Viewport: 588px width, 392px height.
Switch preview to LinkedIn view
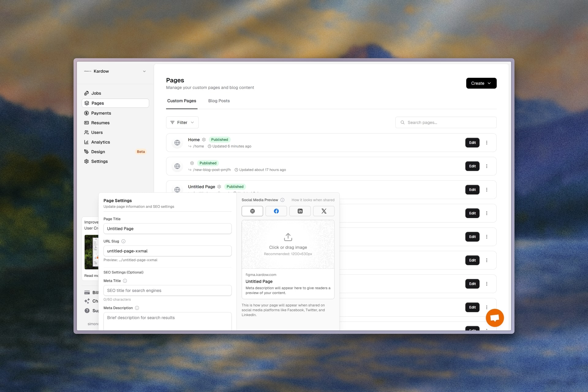[x=300, y=211]
